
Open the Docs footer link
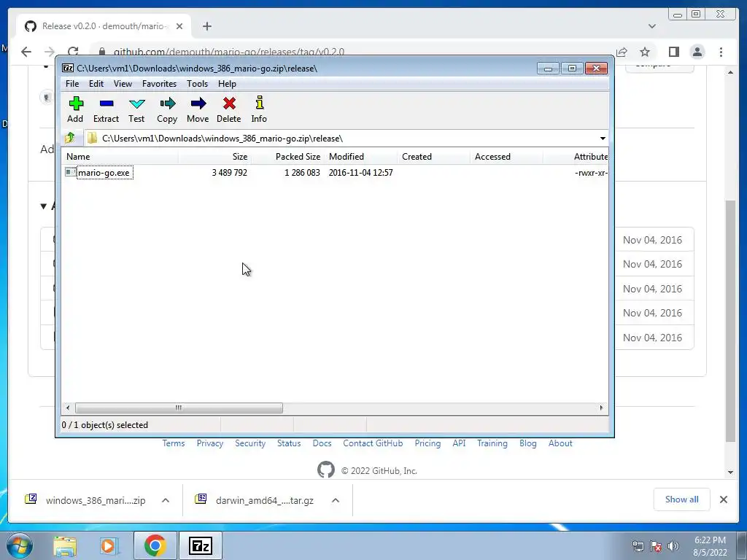click(322, 443)
